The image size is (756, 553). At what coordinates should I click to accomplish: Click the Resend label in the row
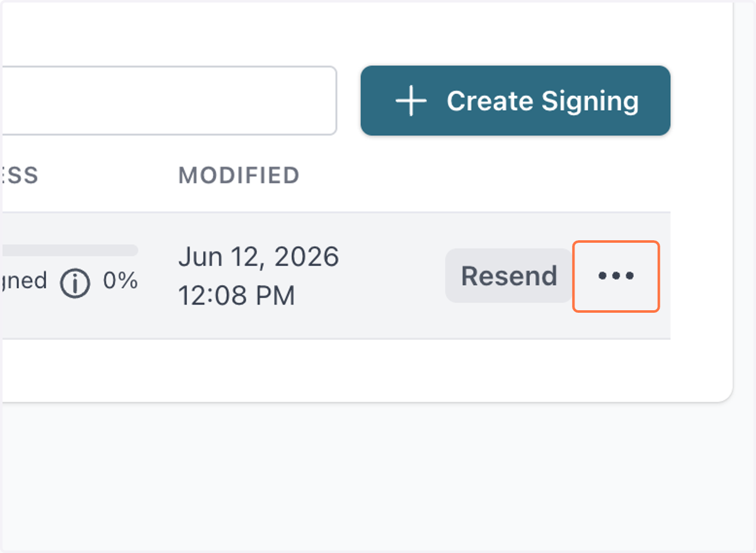(x=509, y=276)
